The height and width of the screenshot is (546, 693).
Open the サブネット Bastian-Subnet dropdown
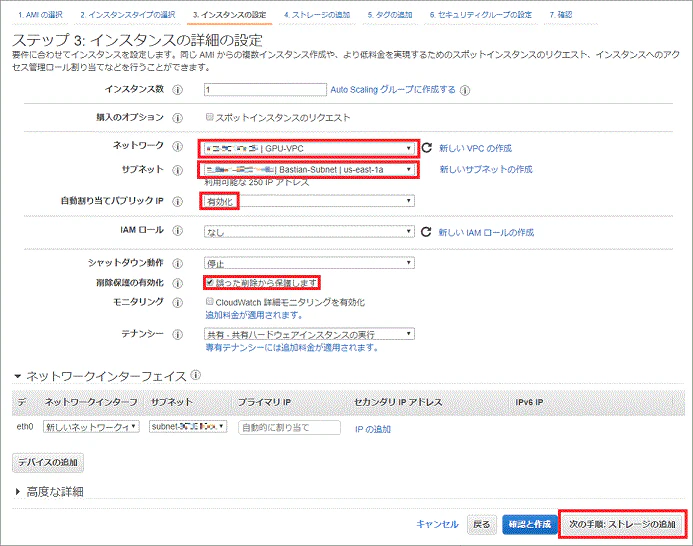tap(309, 169)
